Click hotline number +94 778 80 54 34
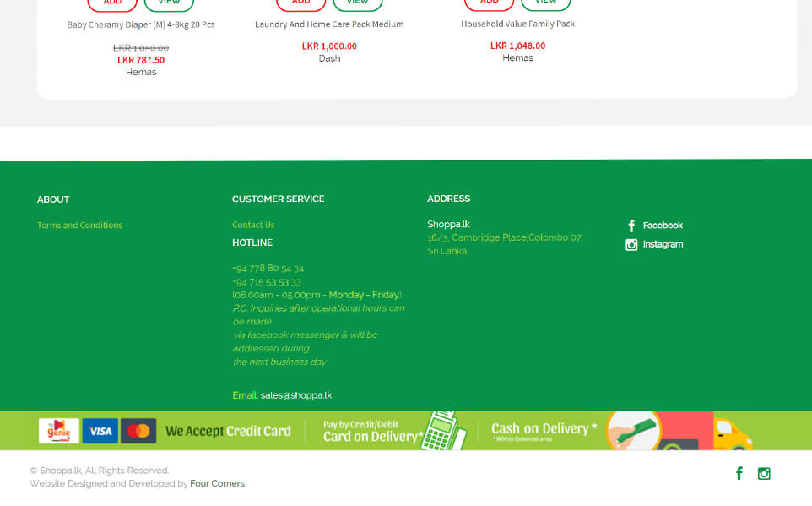 (268, 269)
